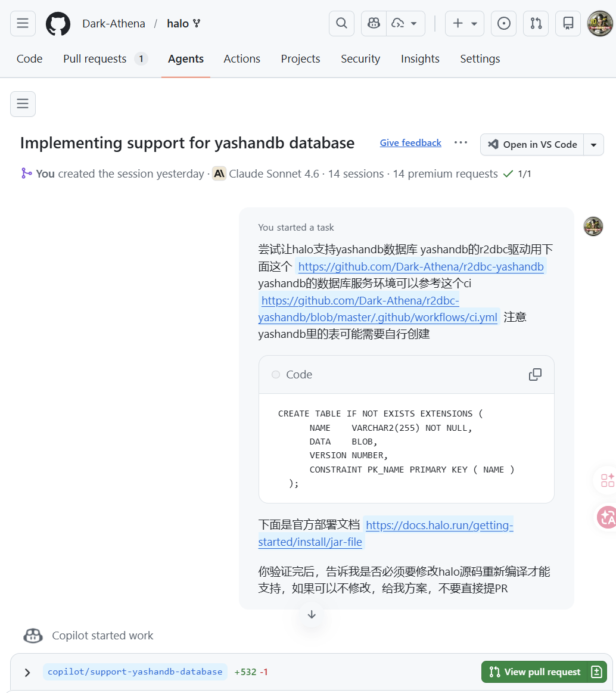
Task: Open the hamburger navigation menu at top-left
Action: pyautogui.click(x=23, y=23)
